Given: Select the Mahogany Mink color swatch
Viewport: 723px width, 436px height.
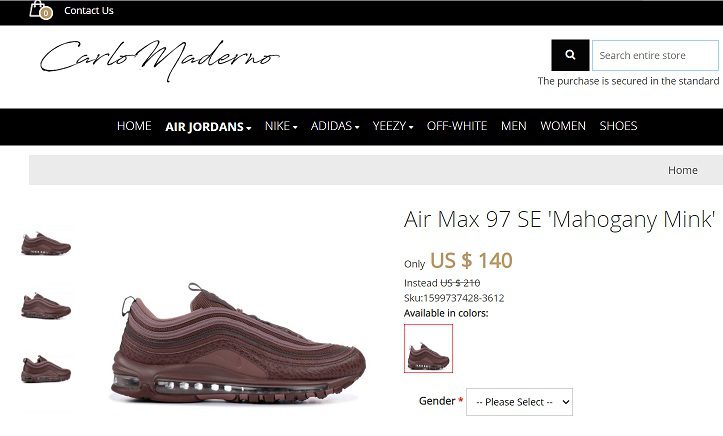Looking at the screenshot, I should tap(428, 348).
